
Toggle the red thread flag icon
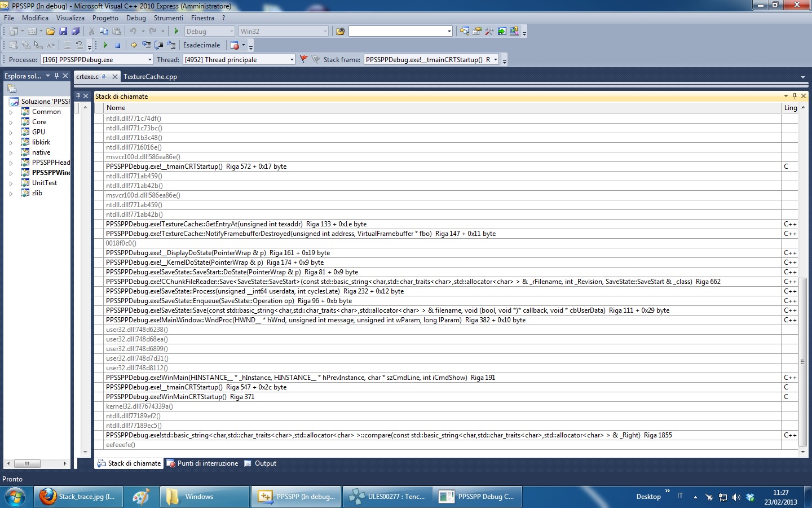coord(304,59)
